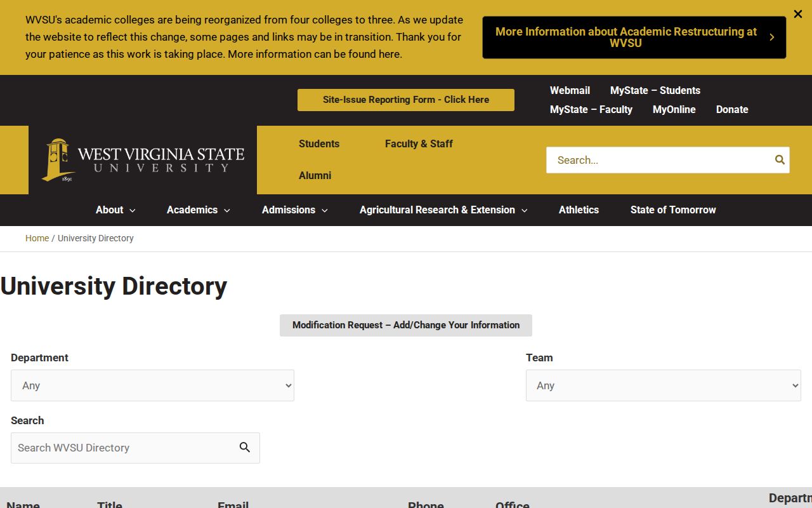
Task: Click the Phone column header
Action: 426,504
